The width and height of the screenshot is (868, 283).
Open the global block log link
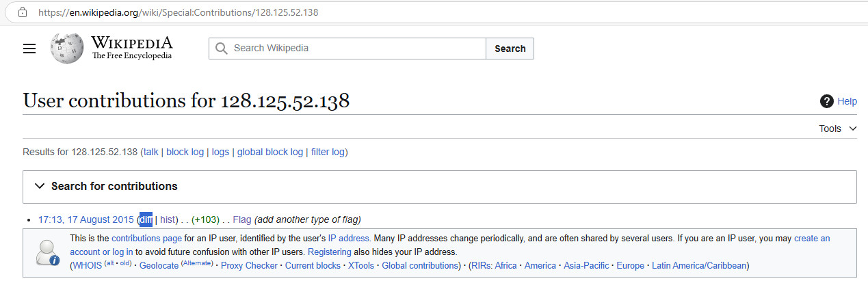[x=270, y=152]
